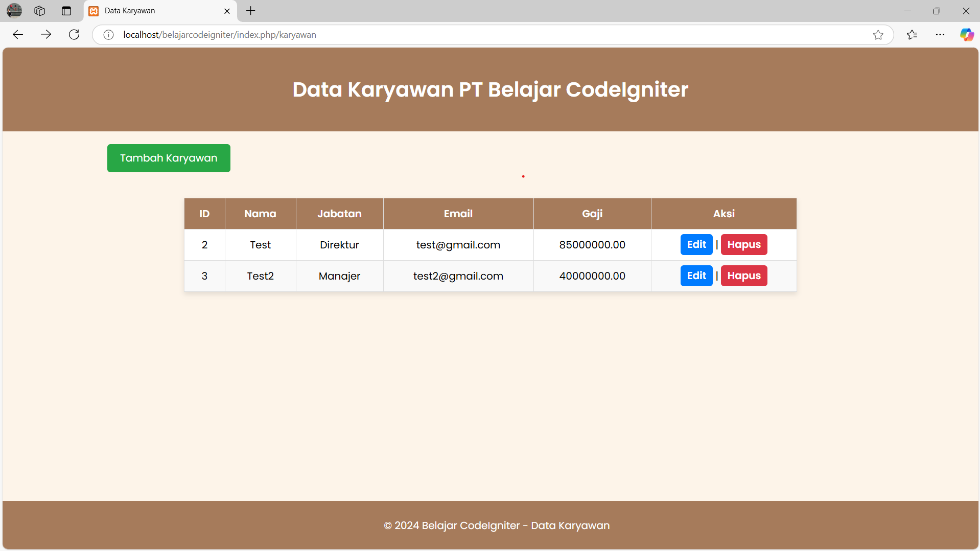Open the Copilot sidebar

tap(967, 35)
